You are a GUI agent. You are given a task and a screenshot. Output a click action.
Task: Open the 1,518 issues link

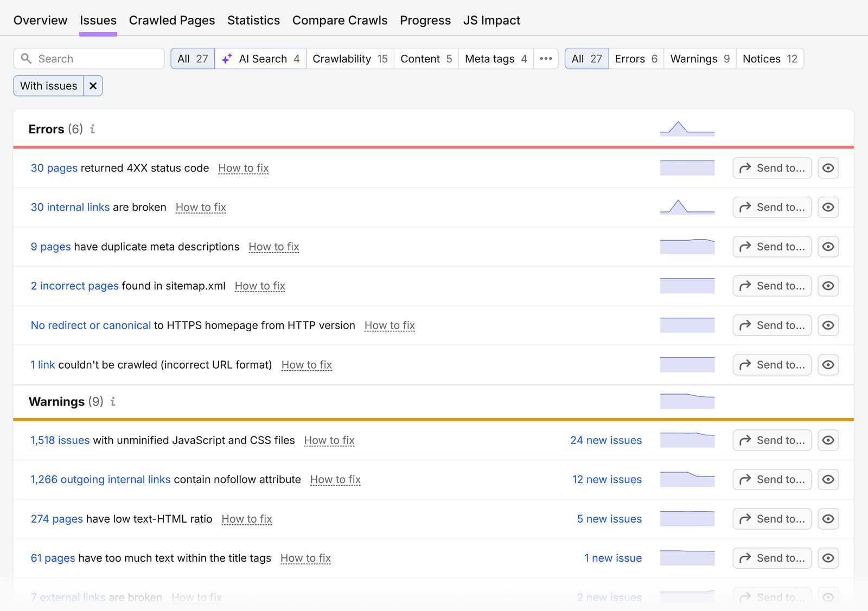pos(60,440)
